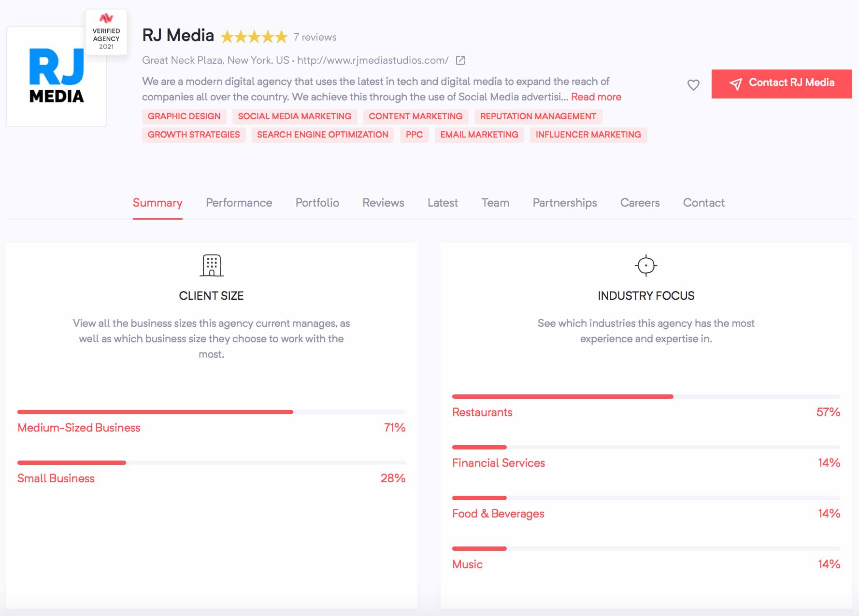
Task: Switch to the Performance tab
Action: coord(239,203)
